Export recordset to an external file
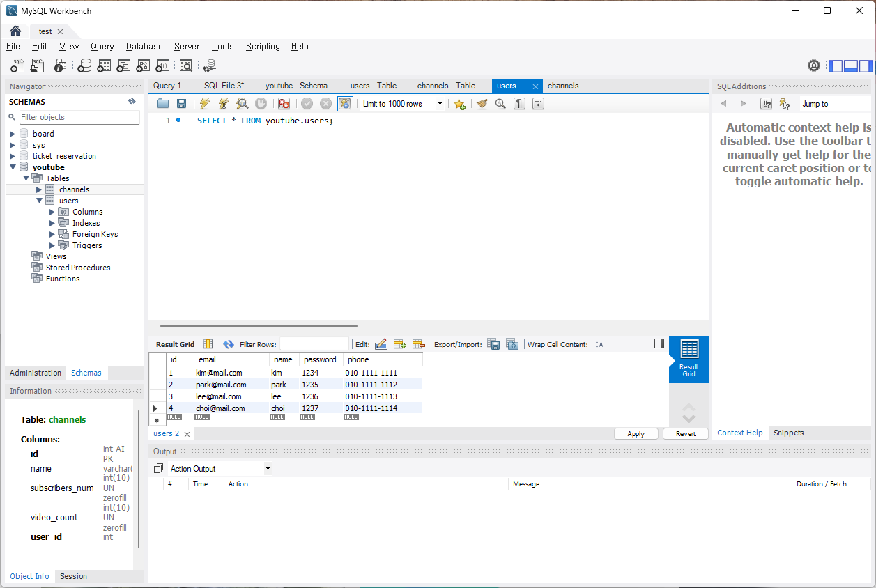Viewport: 876px width, 588px height. [493, 344]
